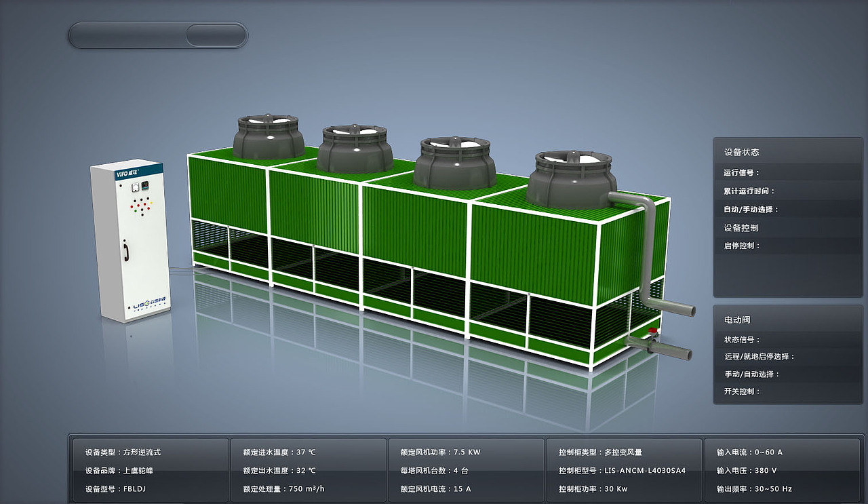Select the white VIFO control cabinet

(x=130, y=240)
